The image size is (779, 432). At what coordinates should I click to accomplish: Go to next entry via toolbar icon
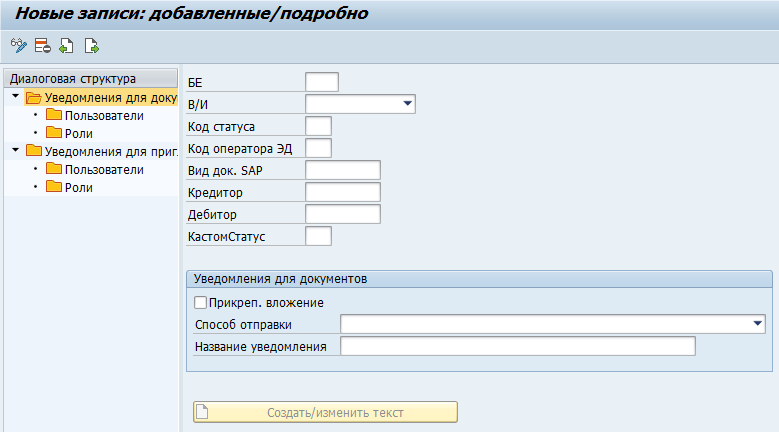(91, 45)
